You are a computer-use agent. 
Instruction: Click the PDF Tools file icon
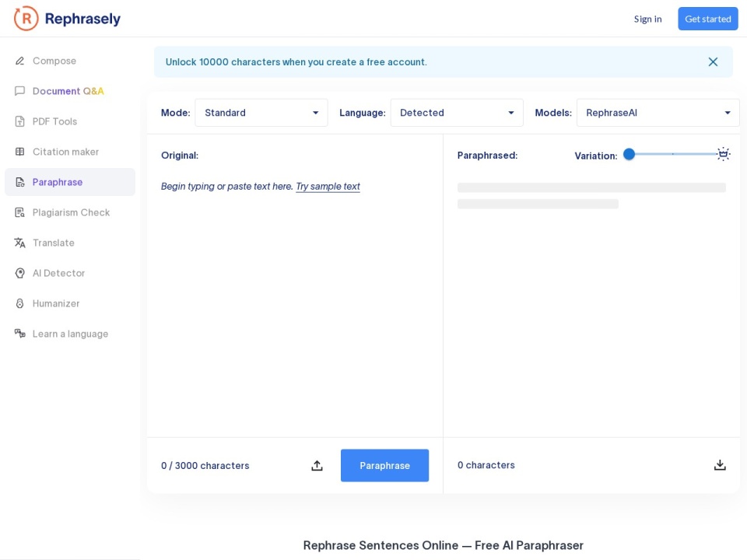pyautogui.click(x=19, y=121)
